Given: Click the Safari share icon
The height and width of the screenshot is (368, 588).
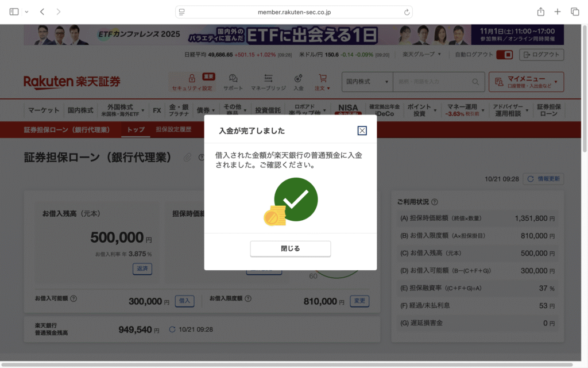Looking at the screenshot, I should pyautogui.click(x=540, y=11).
